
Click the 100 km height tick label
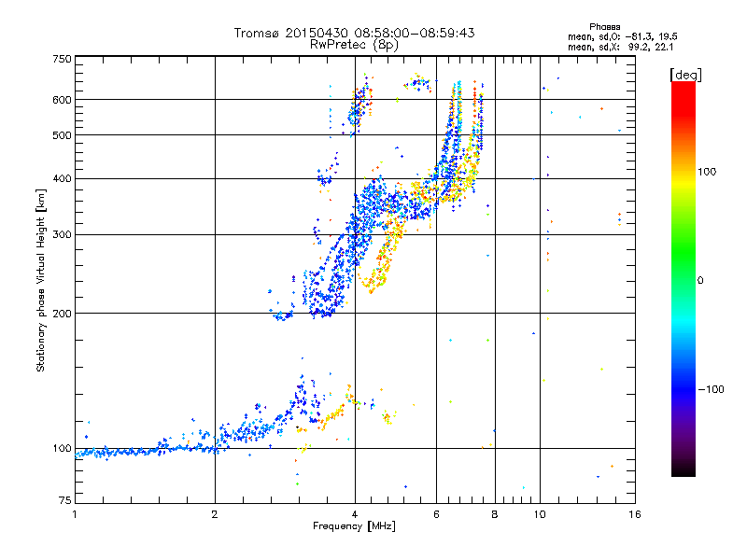point(62,449)
